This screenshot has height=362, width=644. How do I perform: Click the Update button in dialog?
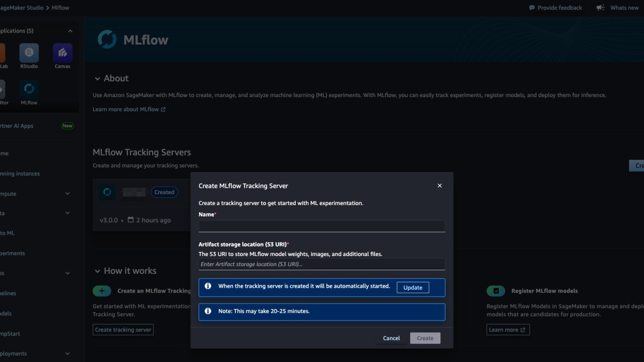413,288
